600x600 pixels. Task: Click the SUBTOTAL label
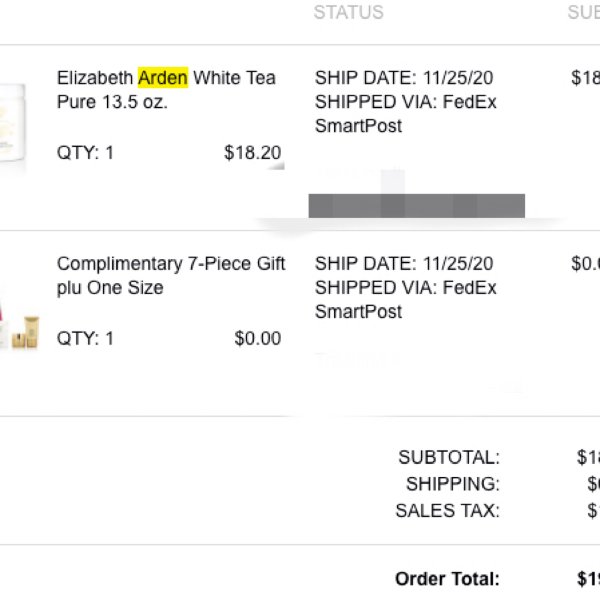[449, 457]
